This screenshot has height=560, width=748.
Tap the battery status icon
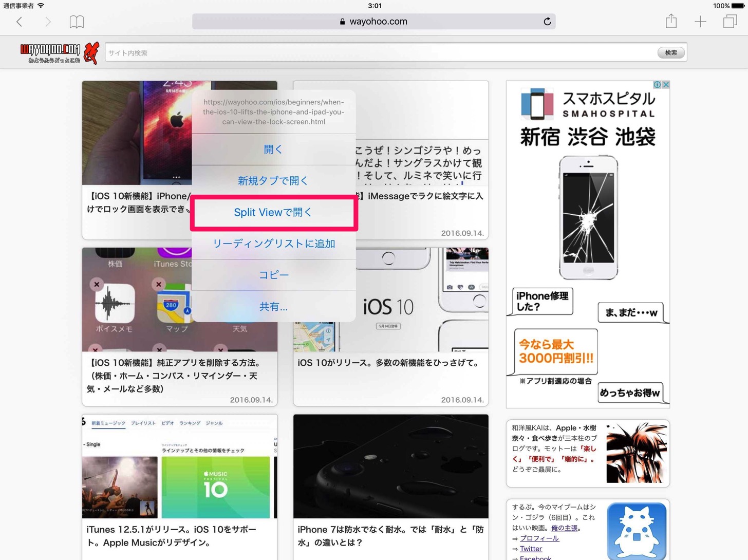coord(738,6)
